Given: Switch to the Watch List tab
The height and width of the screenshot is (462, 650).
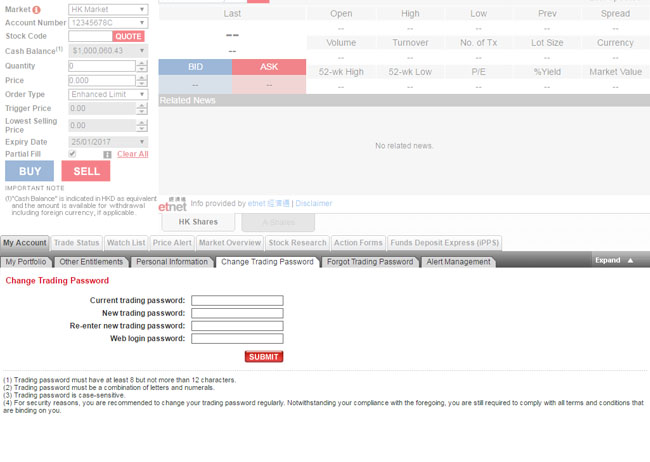Looking at the screenshot, I should pyautogui.click(x=126, y=243).
